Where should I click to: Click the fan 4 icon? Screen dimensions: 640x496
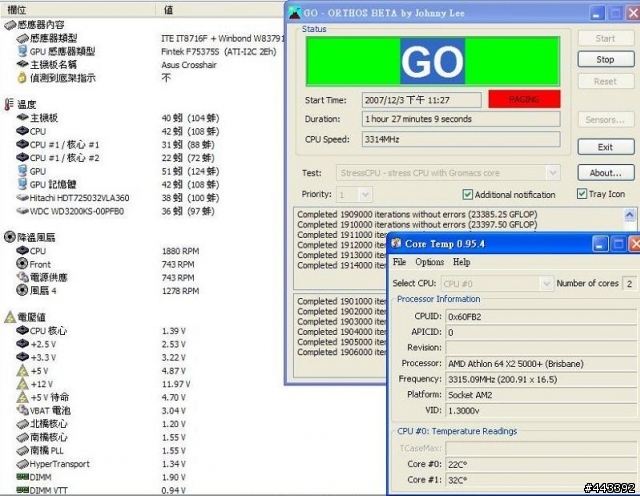coord(22,290)
